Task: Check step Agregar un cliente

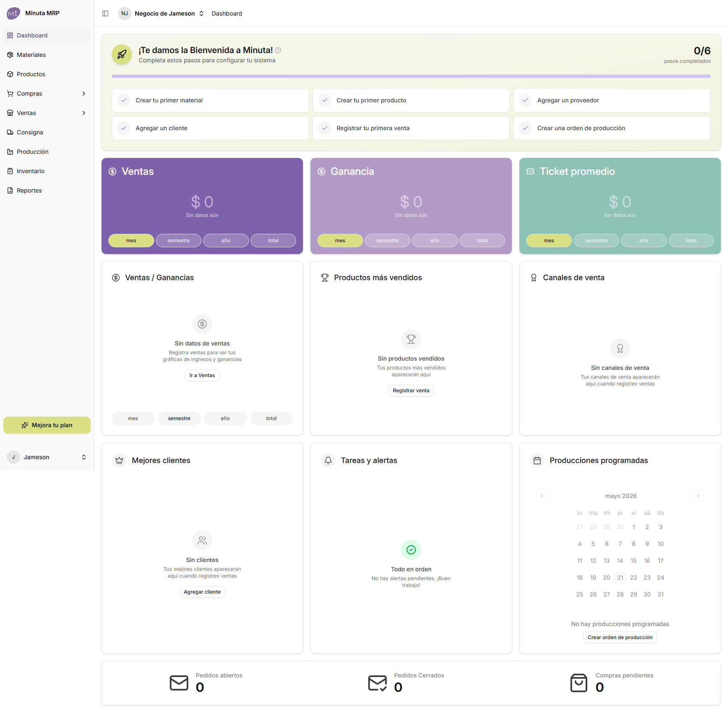Action: coord(210,128)
